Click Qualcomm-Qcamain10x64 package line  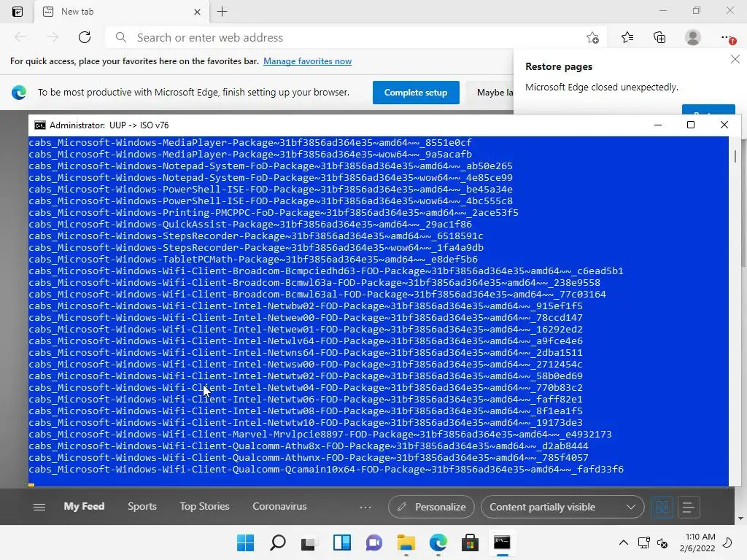326,469
